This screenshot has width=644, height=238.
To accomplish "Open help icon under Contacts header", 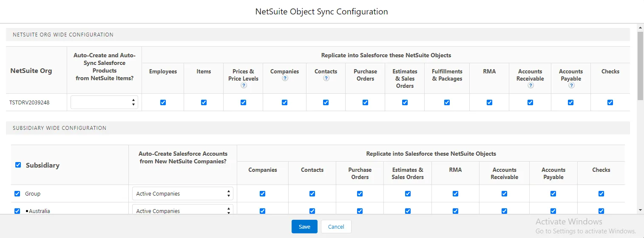I will [x=326, y=78].
